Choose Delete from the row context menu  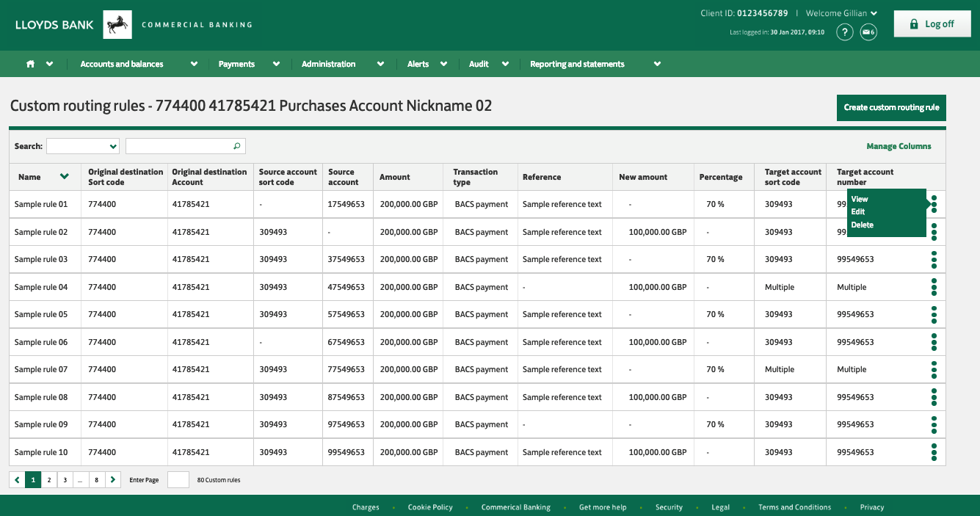click(863, 225)
